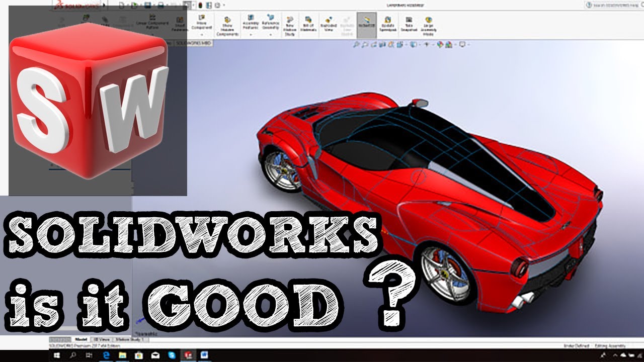Click the Edit Appearance color ball
The width and height of the screenshot is (644, 362).
(x=440, y=45)
